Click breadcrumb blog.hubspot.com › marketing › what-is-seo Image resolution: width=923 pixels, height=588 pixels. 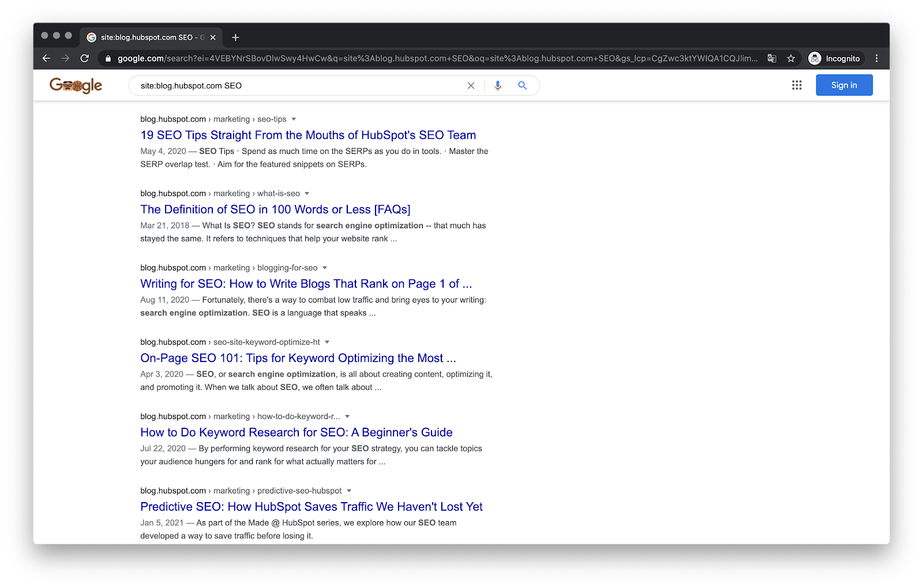220,194
